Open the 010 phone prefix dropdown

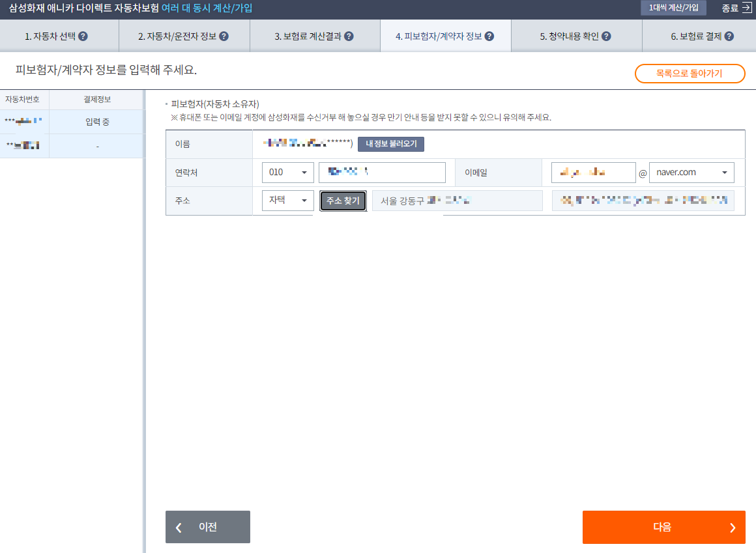coord(288,173)
